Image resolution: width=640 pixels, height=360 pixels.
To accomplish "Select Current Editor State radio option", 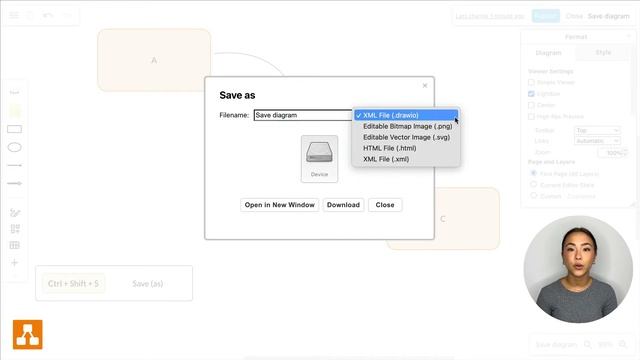I will pos(533,185).
